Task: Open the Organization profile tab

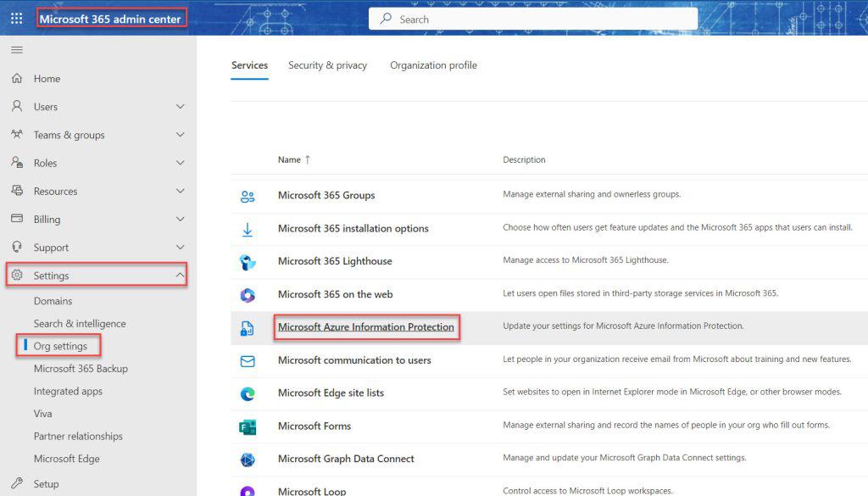Action: click(x=433, y=65)
